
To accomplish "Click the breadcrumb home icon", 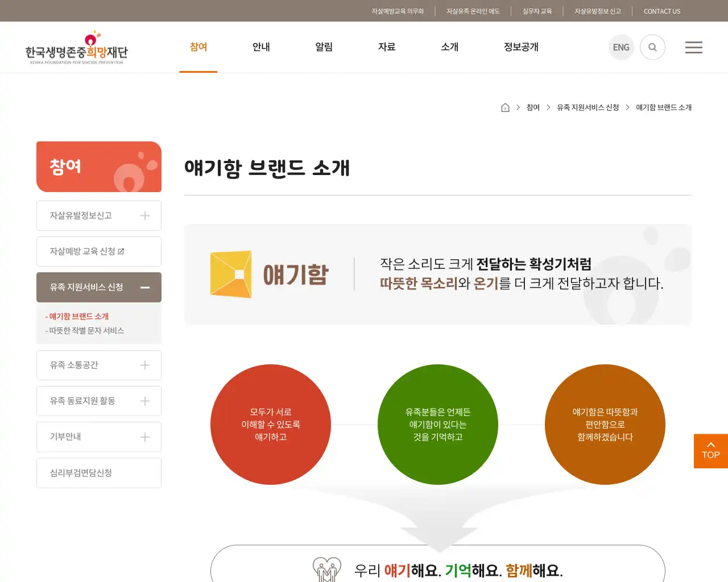I will click(x=505, y=107).
